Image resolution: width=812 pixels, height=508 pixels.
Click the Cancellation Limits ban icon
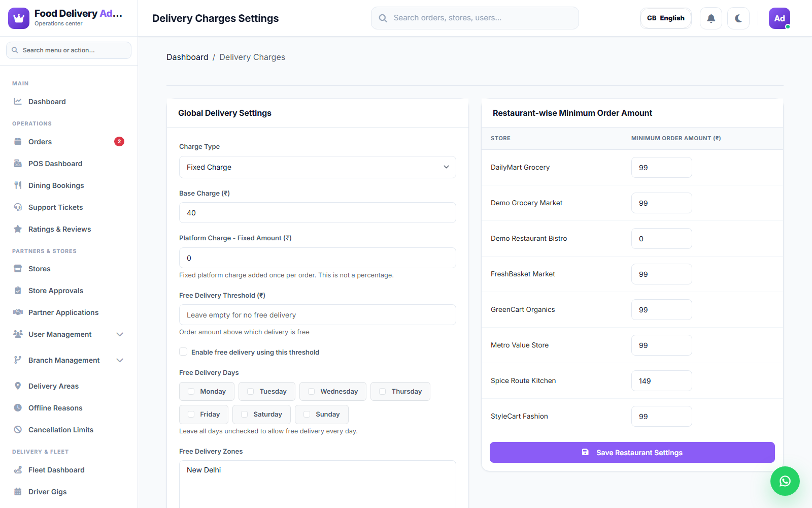18,429
